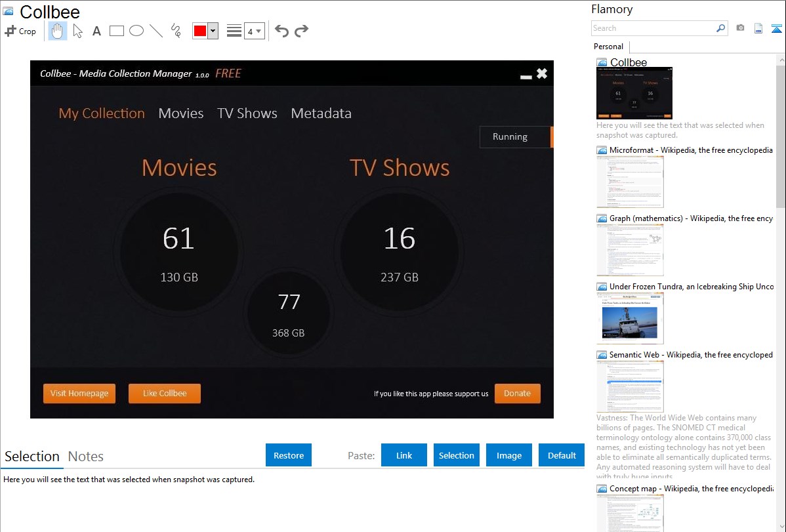Open the Graph (mathematics) snapshot thumbnail
The image size is (786, 532).
(x=630, y=250)
